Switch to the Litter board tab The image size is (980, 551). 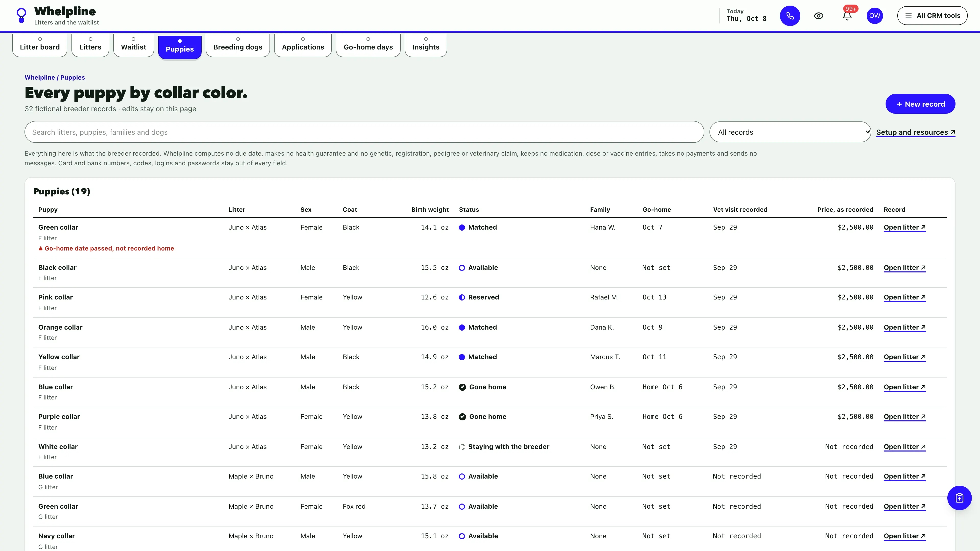coord(40,45)
